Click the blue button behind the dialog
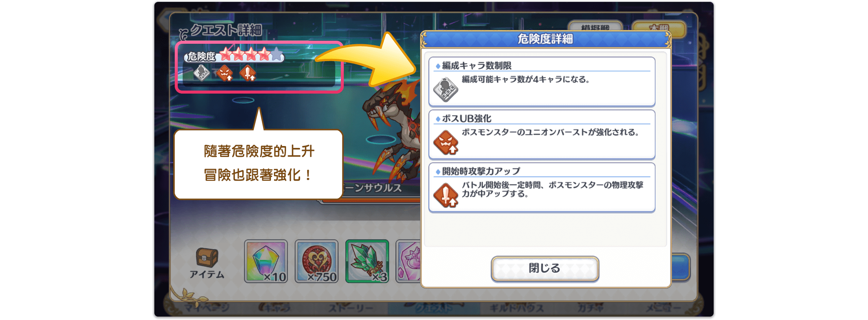Image resolution: width=868 pixels, height=320 pixels. coord(681,267)
